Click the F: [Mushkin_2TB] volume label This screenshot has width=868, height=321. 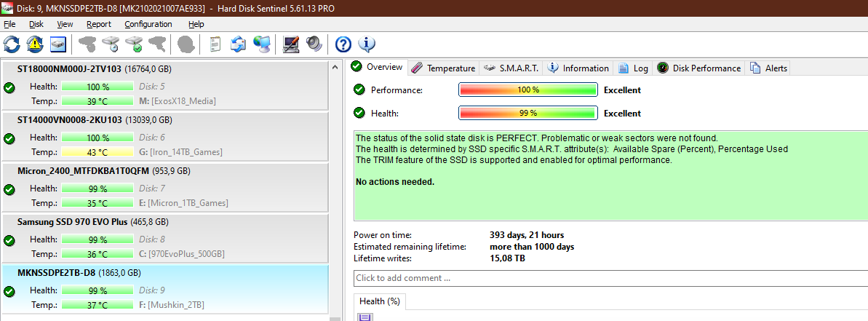click(172, 305)
